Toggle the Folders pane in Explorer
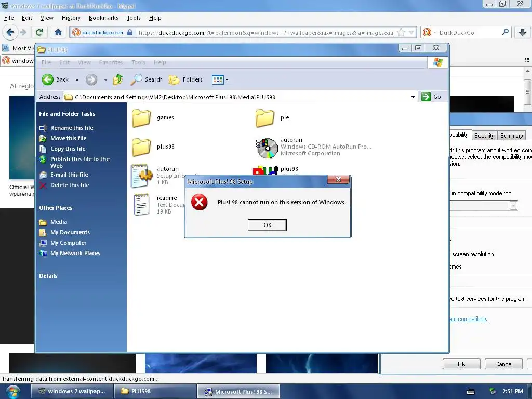Screen dimensions: 532x399 tap(185, 79)
